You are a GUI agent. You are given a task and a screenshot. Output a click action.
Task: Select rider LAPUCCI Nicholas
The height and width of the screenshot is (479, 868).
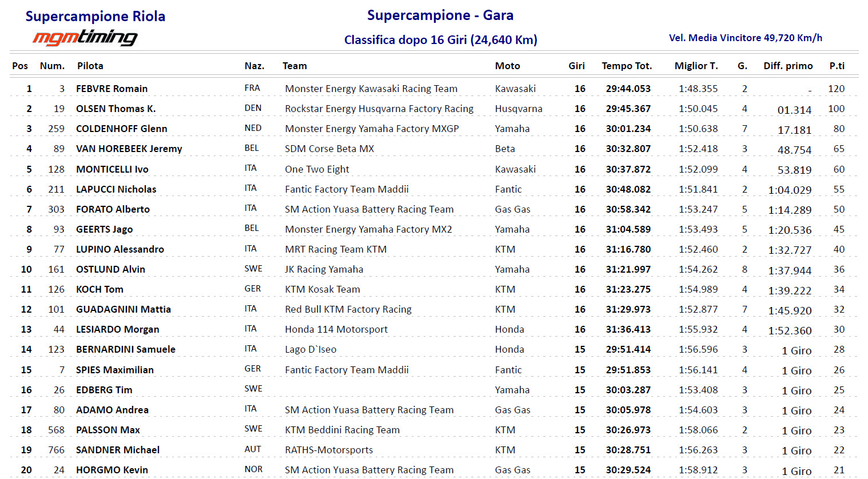[x=116, y=189]
